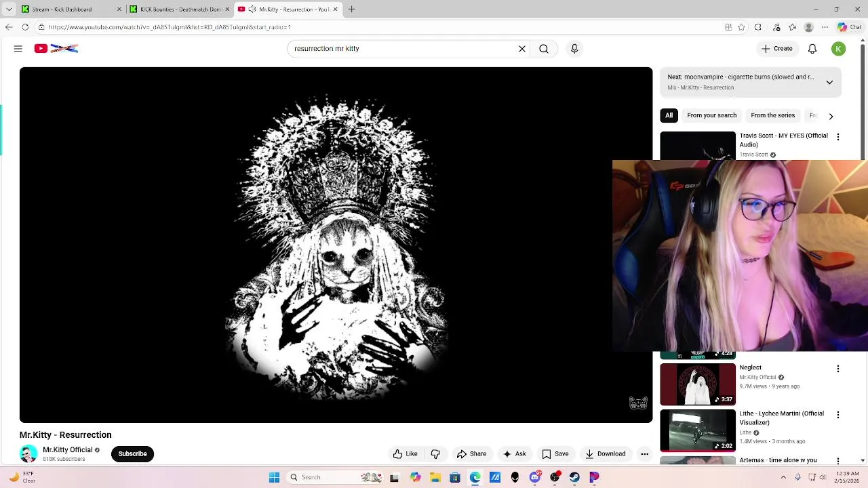Open Travis Scott MY EYES title
This screenshot has width=868, height=488.
[783, 140]
